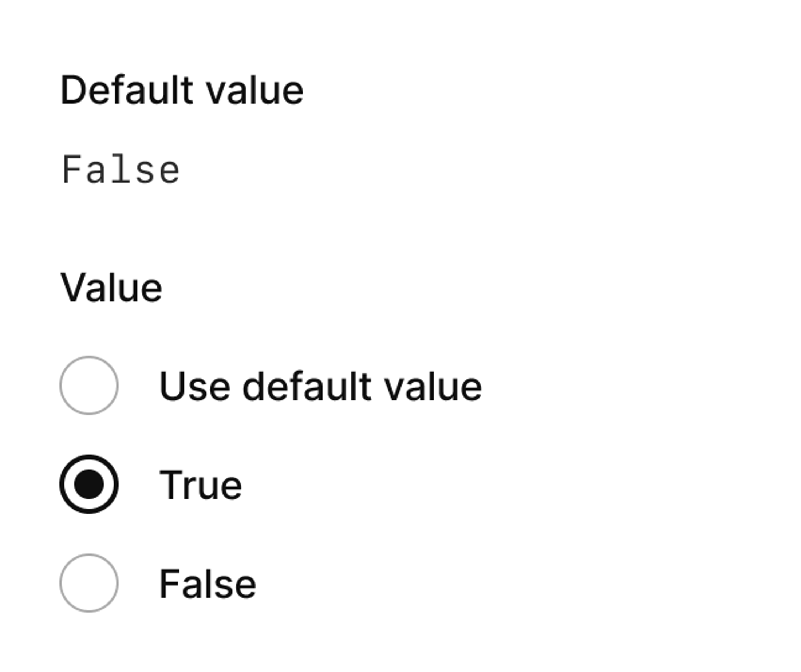Viewport: 801px width, 672px height.
Task: Click the "False" option label under Value
Action: (208, 584)
